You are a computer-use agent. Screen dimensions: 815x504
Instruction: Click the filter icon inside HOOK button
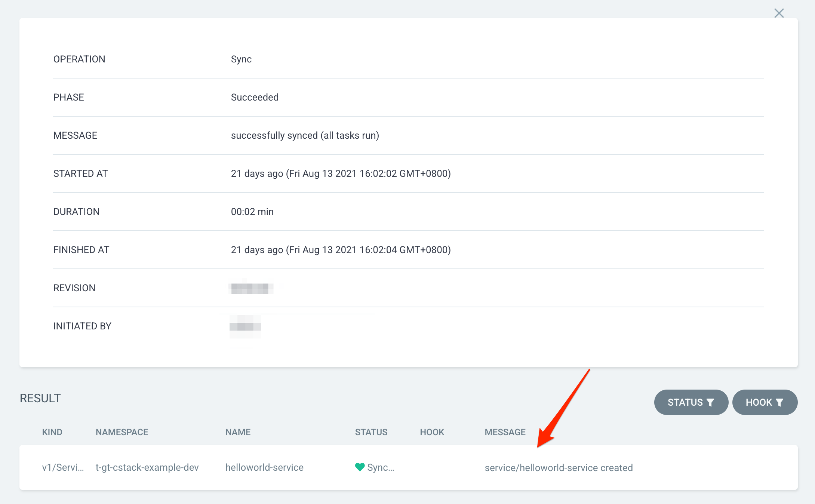pos(780,402)
